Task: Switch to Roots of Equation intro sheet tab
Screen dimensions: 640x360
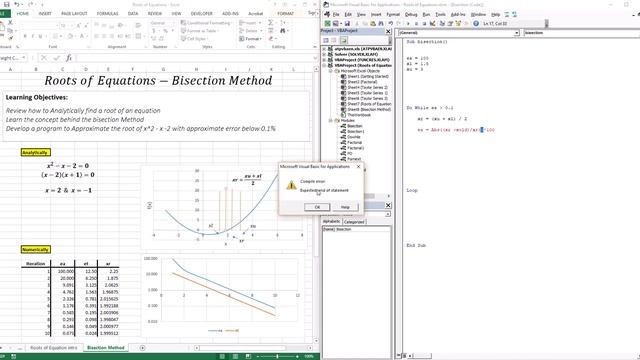Action: (x=53, y=348)
